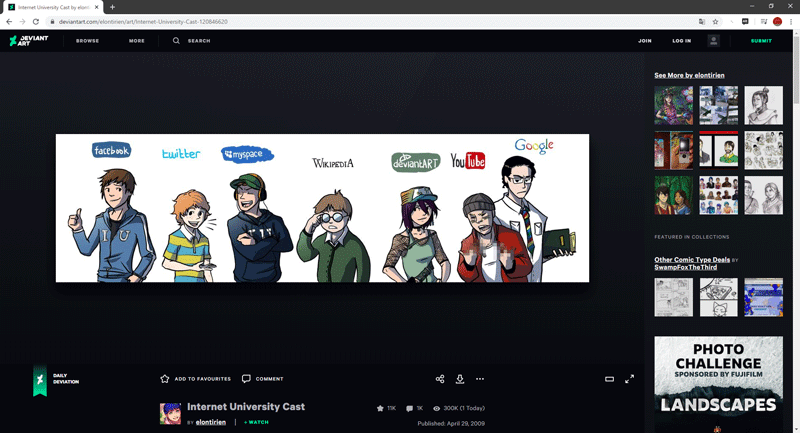Image resolution: width=800 pixels, height=433 pixels.
Task: Reload the page with refresh icon
Action: pos(36,21)
